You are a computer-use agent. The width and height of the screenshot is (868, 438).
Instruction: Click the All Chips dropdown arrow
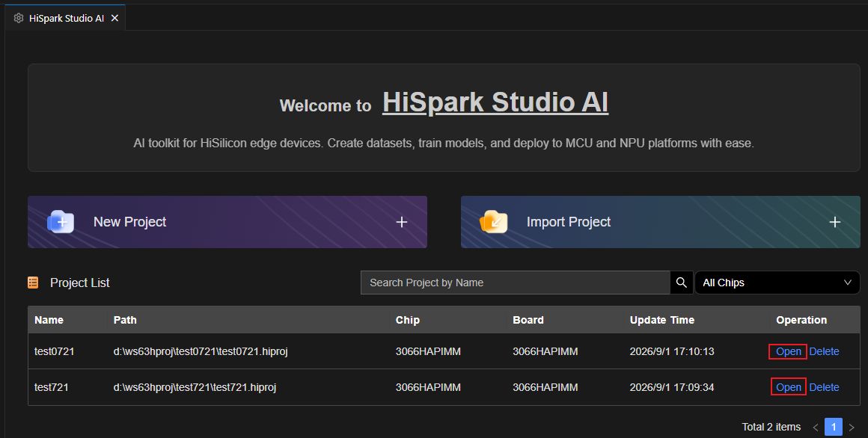tap(848, 283)
